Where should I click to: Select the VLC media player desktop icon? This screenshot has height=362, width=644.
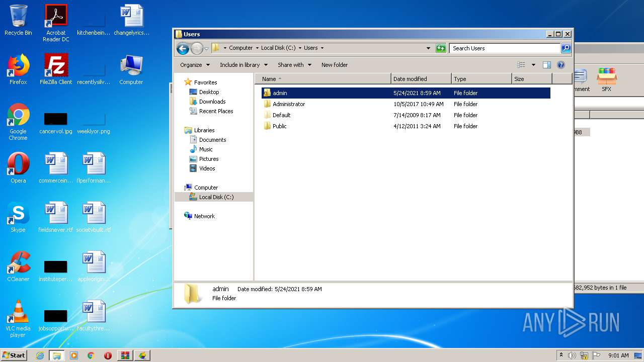18,319
